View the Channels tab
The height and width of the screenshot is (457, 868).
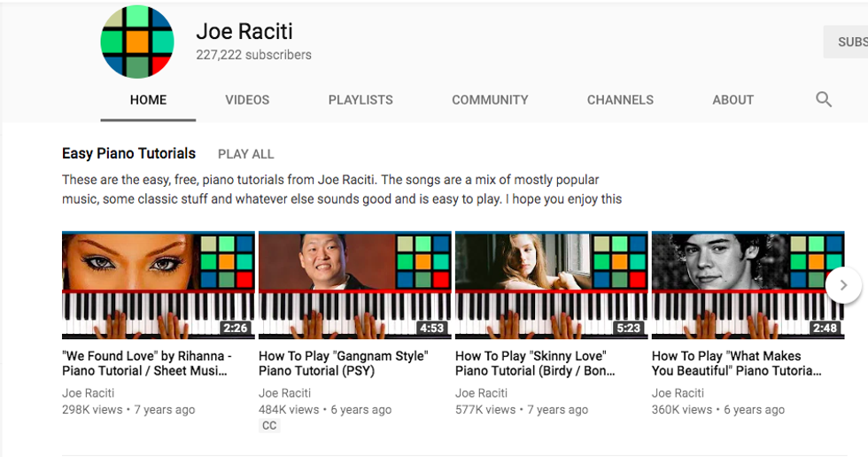[x=620, y=100]
